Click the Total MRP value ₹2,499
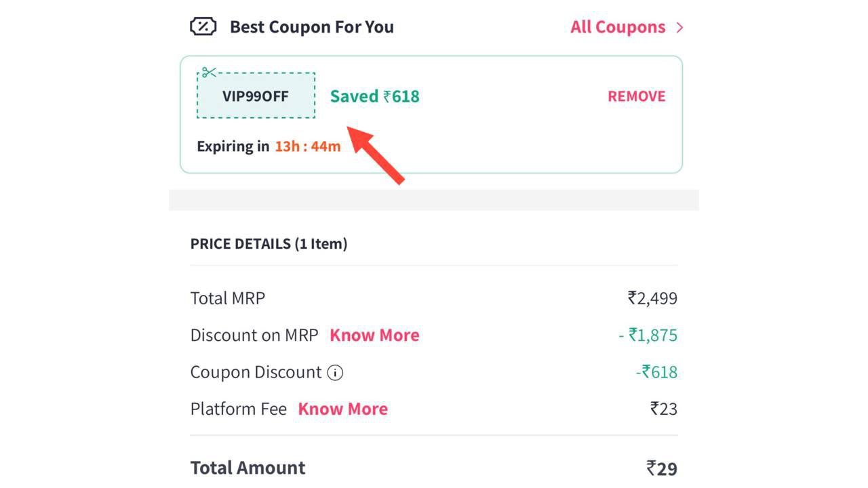This screenshot has height=488, width=868. [652, 298]
